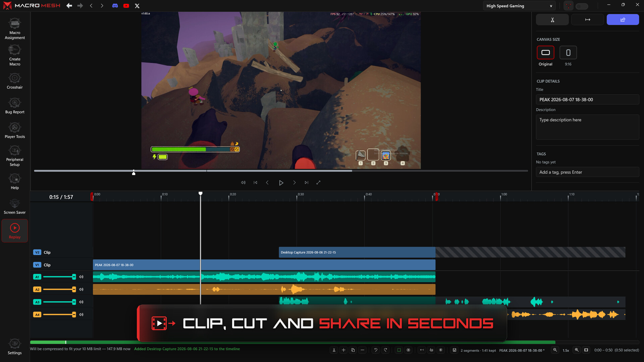644x362 pixels.
Task: Select the V1 track label
Action: pos(37,265)
